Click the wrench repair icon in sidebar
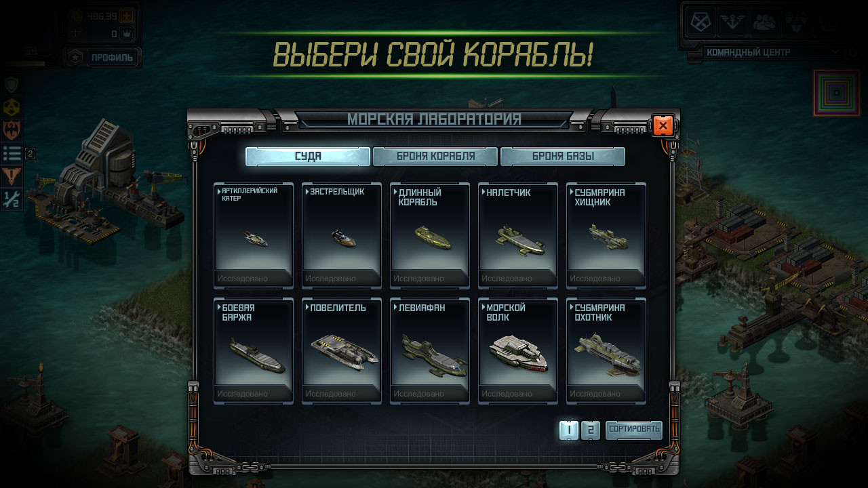868x488 pixels. 12,199
